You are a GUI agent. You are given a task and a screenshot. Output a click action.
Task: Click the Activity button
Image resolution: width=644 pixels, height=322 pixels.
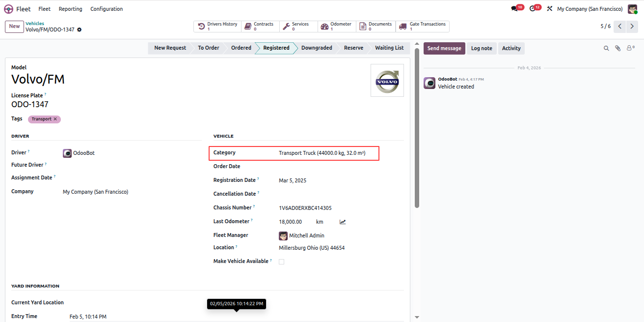(x=511, y=48)
